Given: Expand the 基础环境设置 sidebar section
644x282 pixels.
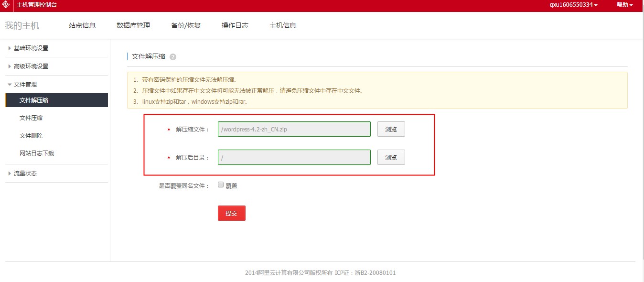Looking at the screenshot, I should (31, 48).
